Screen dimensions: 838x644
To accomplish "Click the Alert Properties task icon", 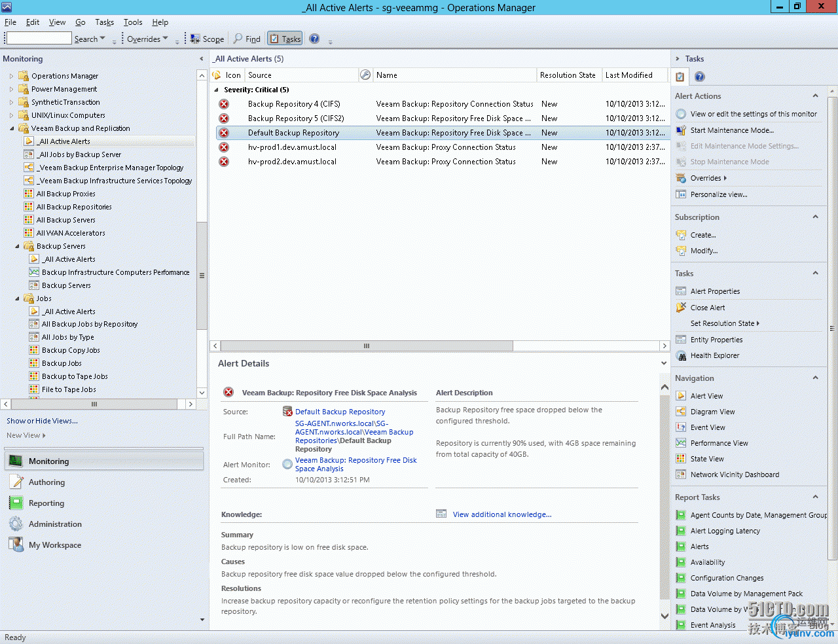I will tap(681, 291).
